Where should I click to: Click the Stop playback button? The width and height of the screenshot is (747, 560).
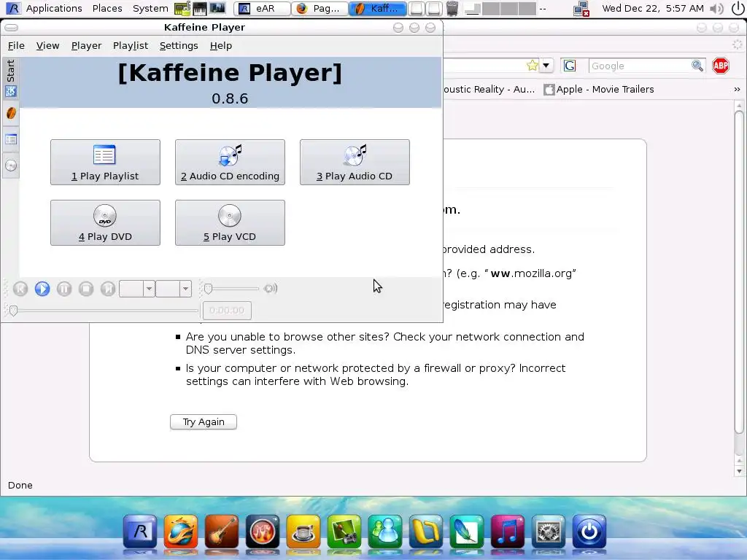point(86,289)
